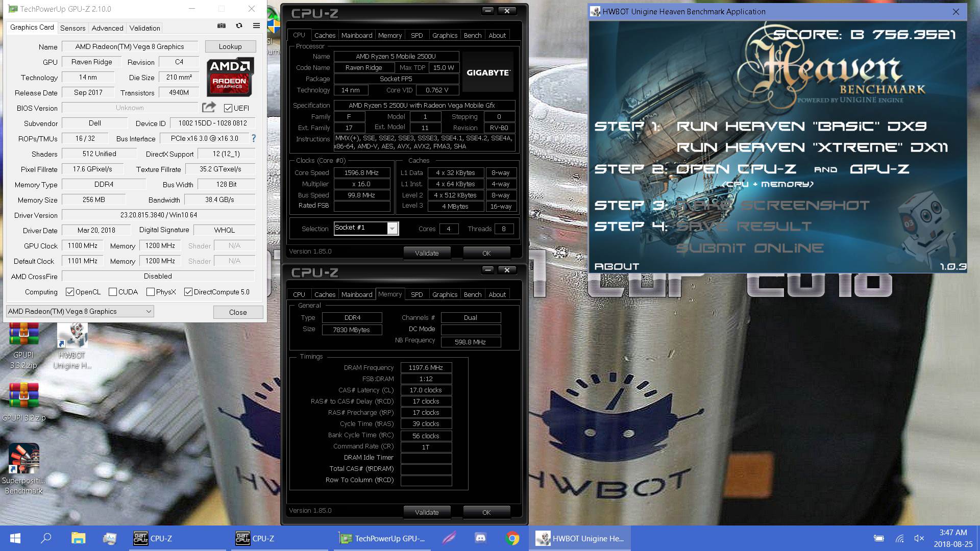
Task: Open the GPU-Z hamburger menu
Action: 256,26
